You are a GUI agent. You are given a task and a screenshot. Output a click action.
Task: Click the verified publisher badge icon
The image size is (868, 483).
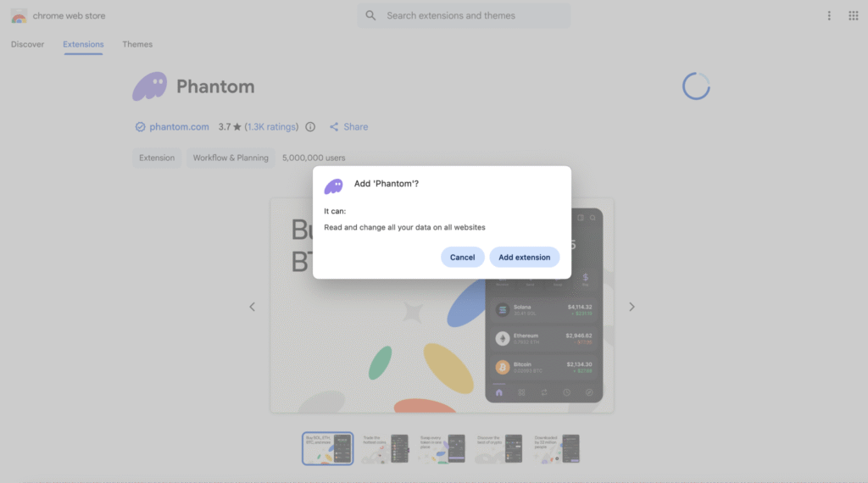pos(140,127)
